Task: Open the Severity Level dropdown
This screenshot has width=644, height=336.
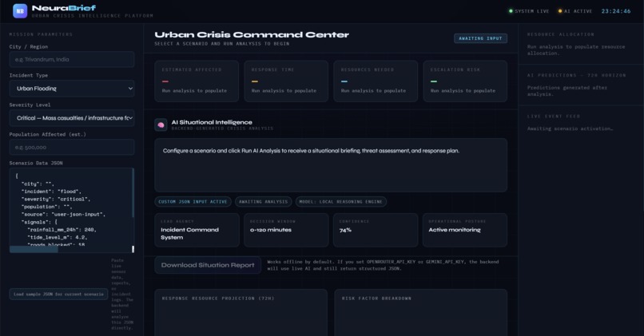Action: click(x=72, y=118)
